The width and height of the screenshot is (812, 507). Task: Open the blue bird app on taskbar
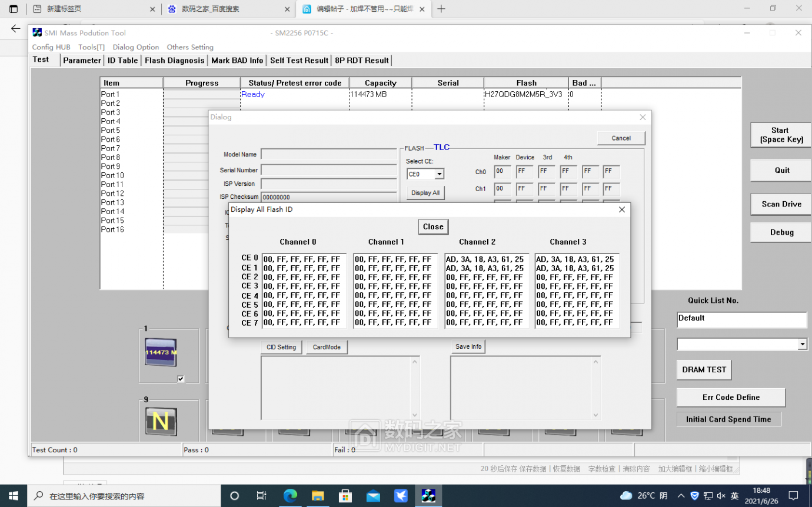pos(401,496)
